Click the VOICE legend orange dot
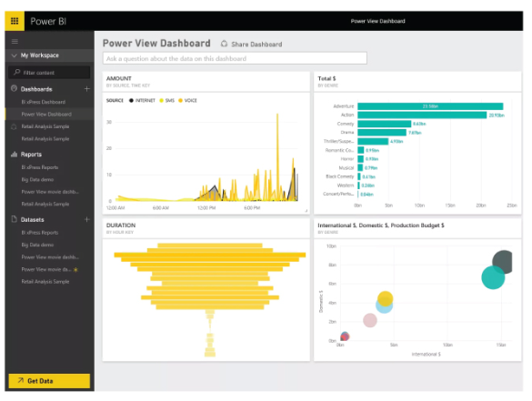This screenshot has width=532, height=401. coord(180,100)
